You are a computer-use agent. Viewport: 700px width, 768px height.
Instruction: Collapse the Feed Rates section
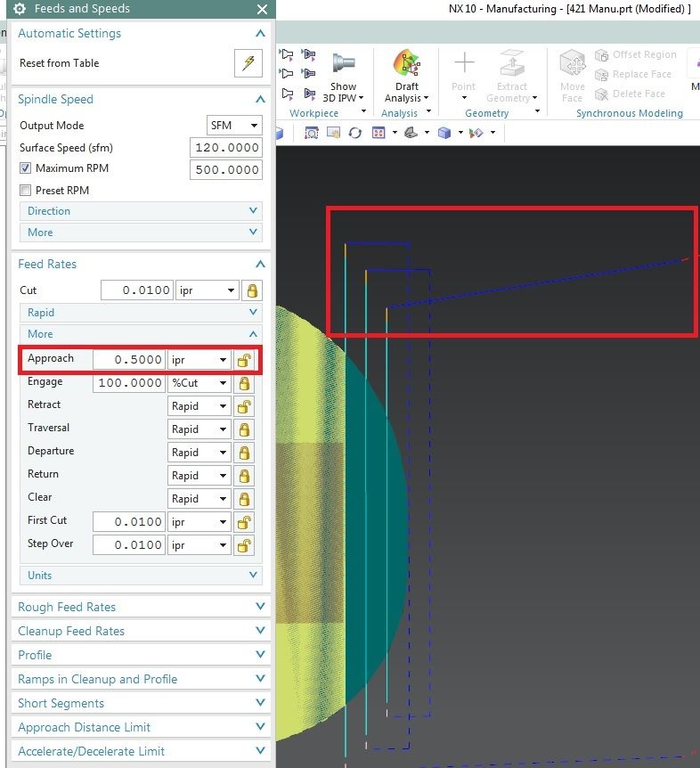point(260,265)
